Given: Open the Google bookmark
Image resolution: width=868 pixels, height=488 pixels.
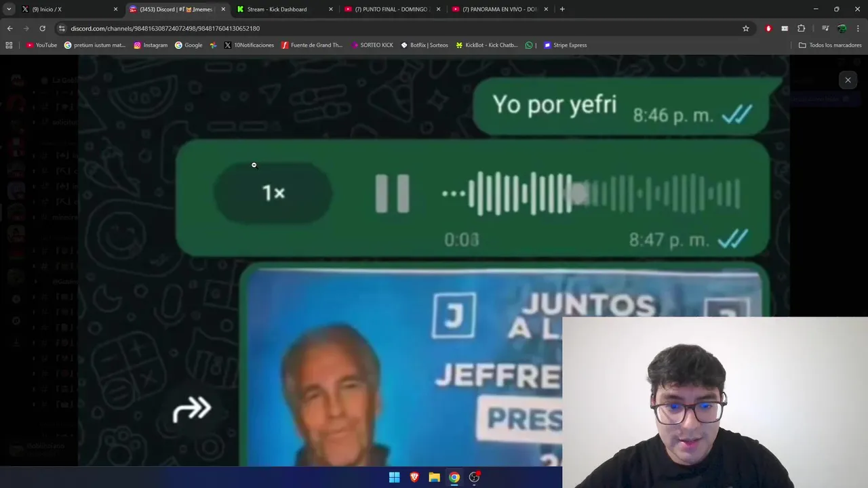Looking at the screenshot, I should pyautogui.click(x=189, y=45).
